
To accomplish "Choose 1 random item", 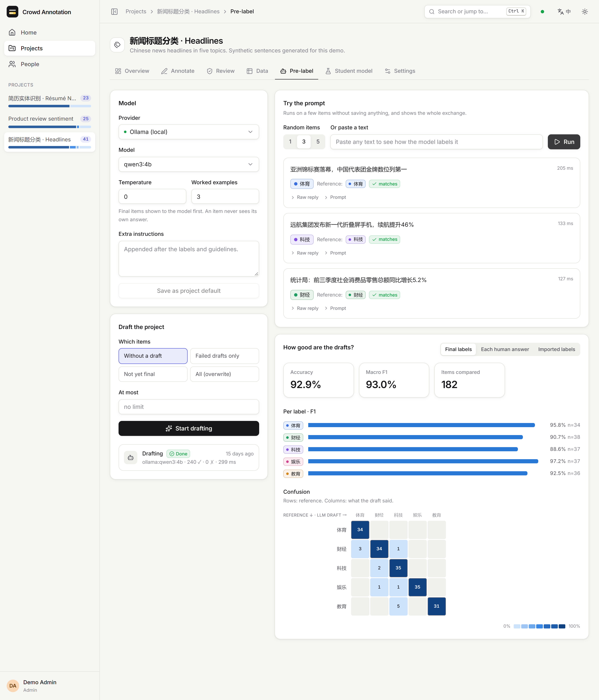I will point(290,142).
